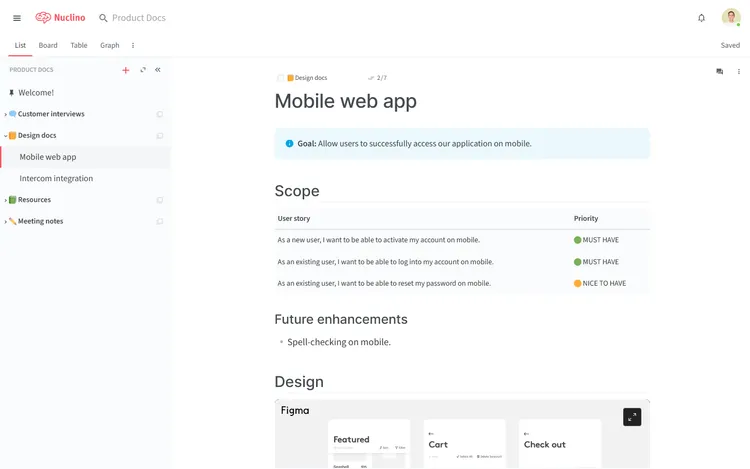Open the Cart frame in Figma embed
This screenshot has width=750, height=469.
[x=464, y=443]
